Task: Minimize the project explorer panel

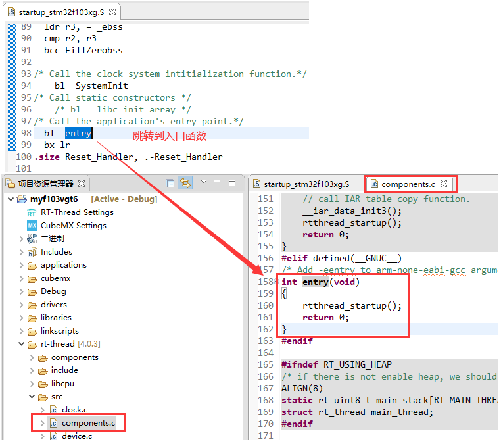Action: (x=217, y=182)
